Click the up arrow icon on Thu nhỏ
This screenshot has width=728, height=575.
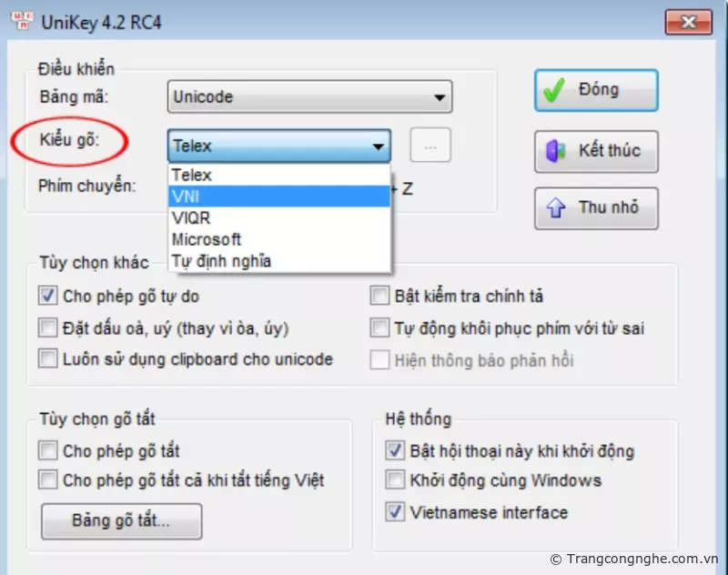pos(555,208)
